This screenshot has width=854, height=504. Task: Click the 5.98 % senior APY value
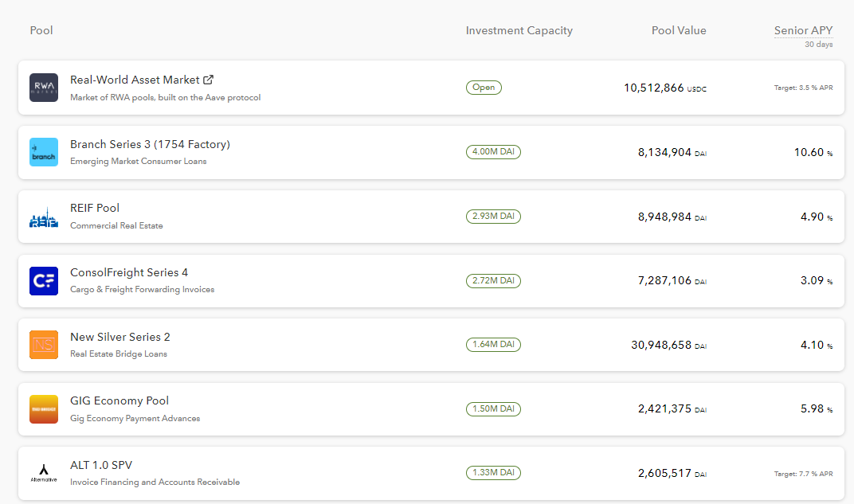817,408
